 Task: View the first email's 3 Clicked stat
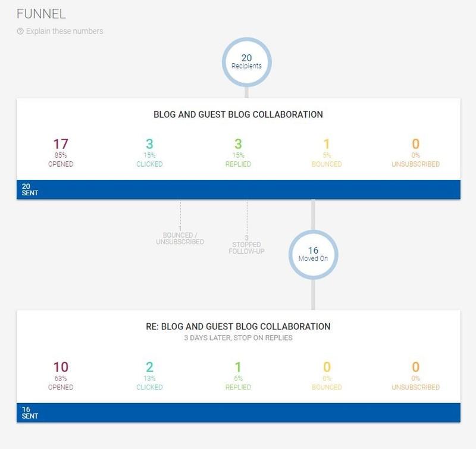[150, 152]
